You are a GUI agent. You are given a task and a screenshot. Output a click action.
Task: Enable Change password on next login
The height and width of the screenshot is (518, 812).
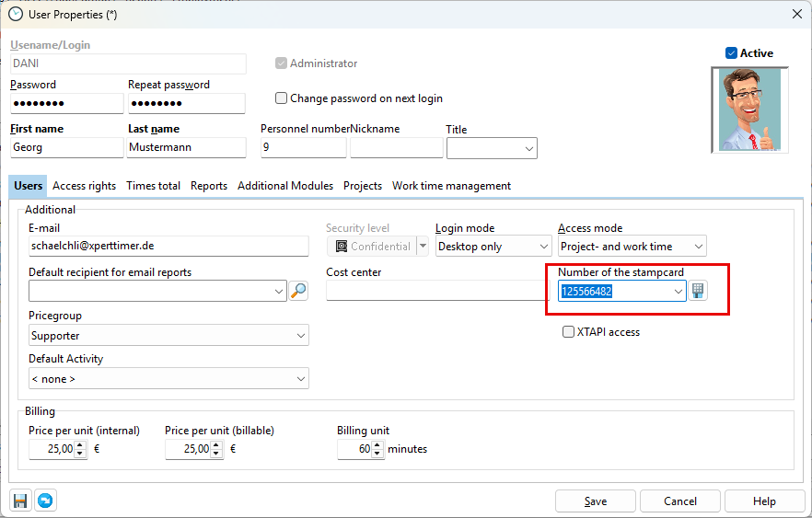(282, 98)
